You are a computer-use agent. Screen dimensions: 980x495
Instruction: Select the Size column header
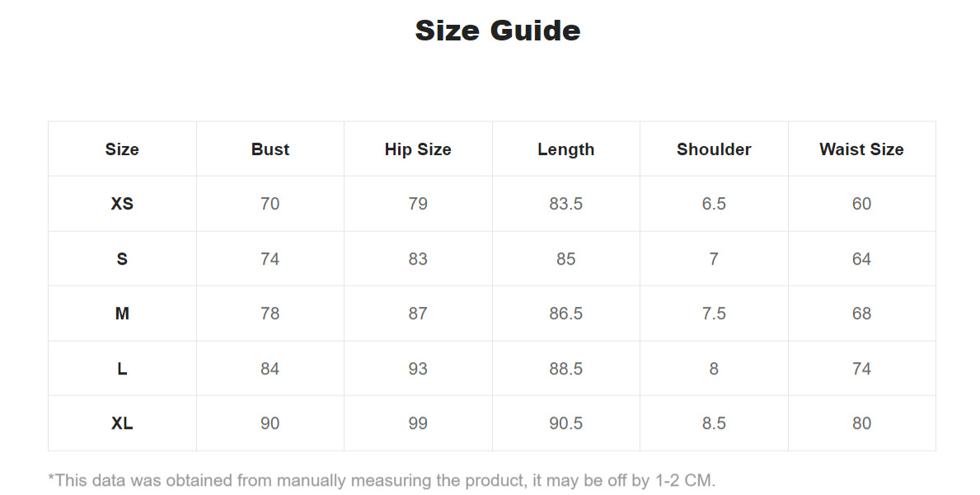(122, 149)
